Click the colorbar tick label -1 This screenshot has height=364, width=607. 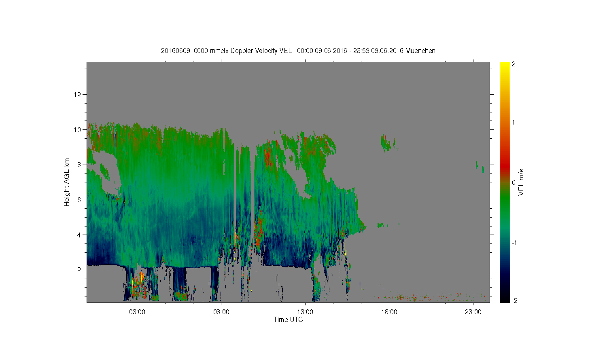pyautogui.click(x=514, y=243)
